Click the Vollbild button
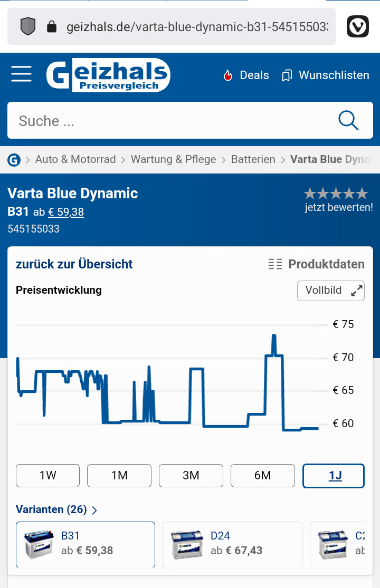This screenshot has height=588, width=380. pyautogui.click(x=330, y=291)
